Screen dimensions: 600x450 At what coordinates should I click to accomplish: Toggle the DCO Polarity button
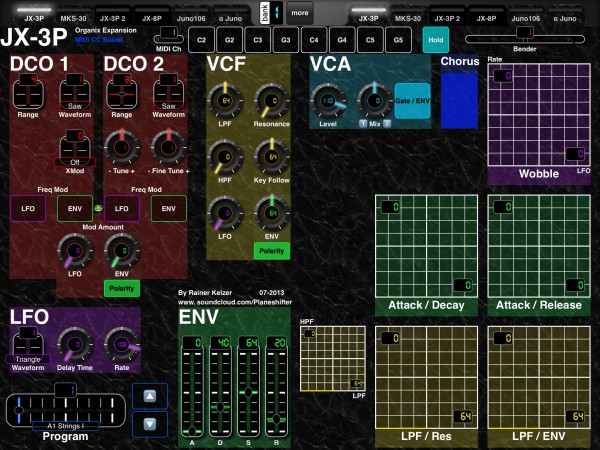click(x=122, y=289)
